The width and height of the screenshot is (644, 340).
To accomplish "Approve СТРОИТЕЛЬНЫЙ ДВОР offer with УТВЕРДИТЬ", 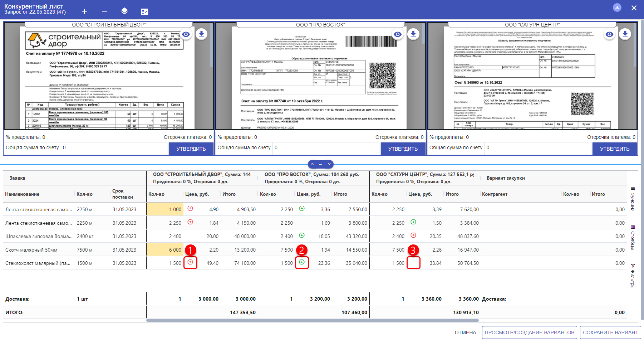I will [x=191, y=149].
